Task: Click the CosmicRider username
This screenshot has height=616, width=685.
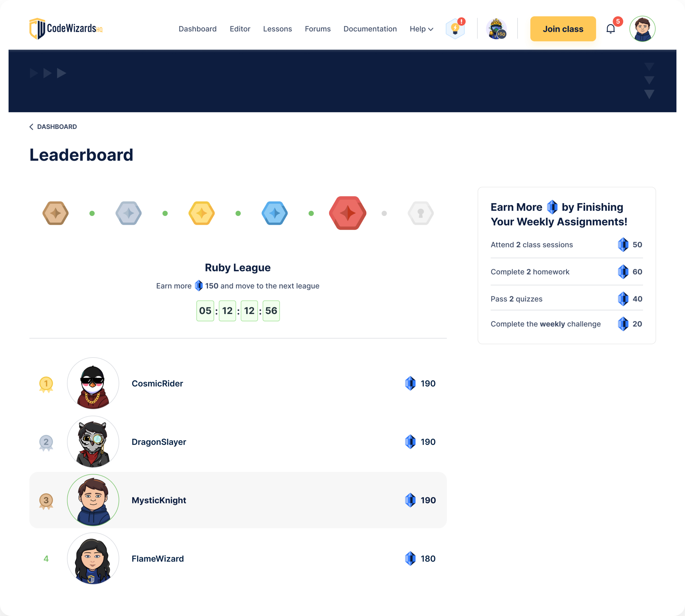Action: [157, 384]
